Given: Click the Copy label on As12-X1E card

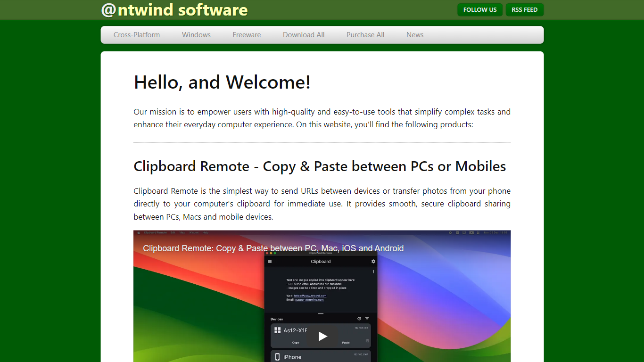Looking at the screenshot, I should pos(296,343).
